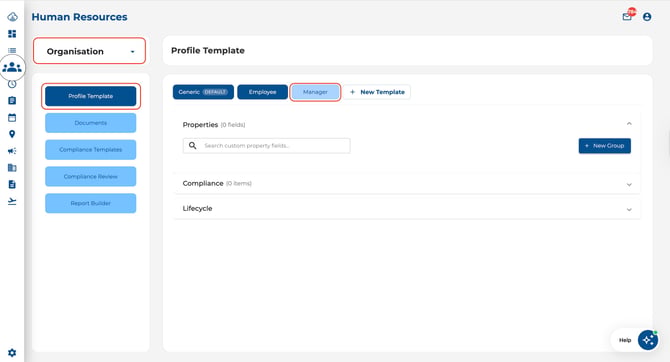670x362 pixels.
Task: Open the map pin location icon
Action: [12, 134]
